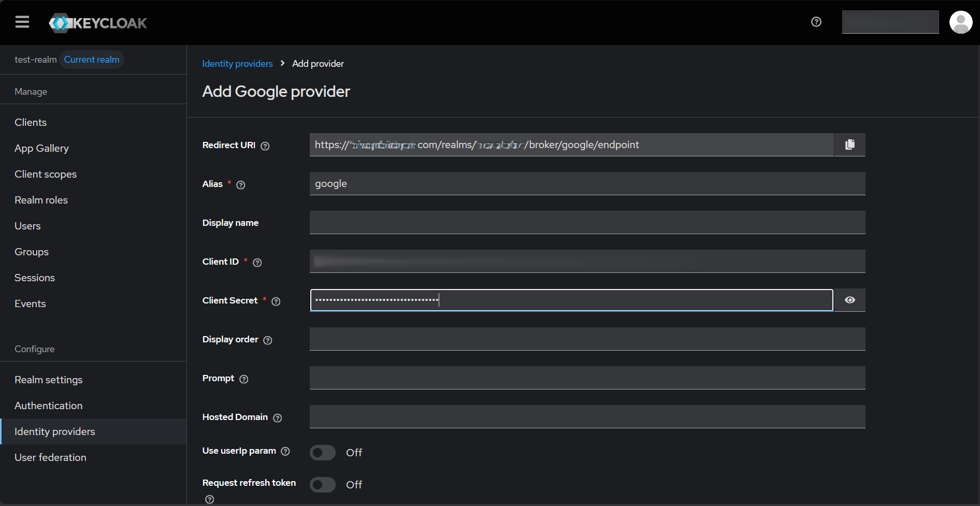Show help for Request refresh token

pyautogui.click(x=209, y=499)
